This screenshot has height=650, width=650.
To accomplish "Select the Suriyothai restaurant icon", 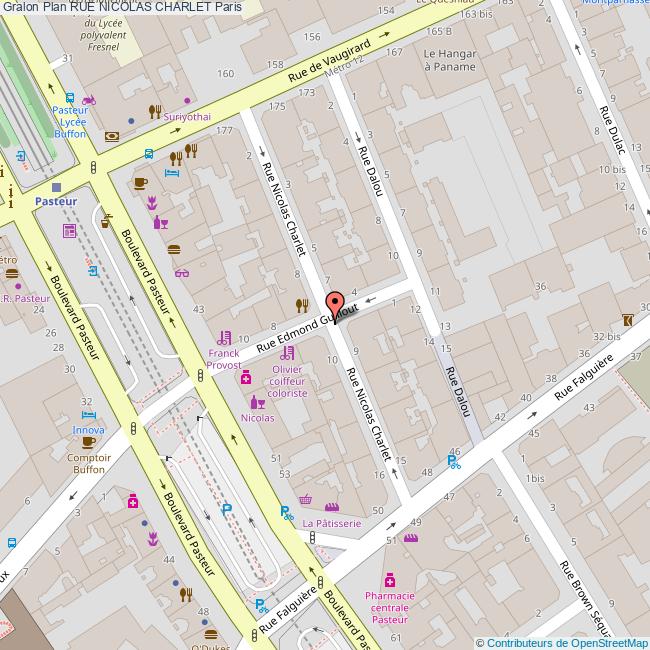I will (154, 111).
